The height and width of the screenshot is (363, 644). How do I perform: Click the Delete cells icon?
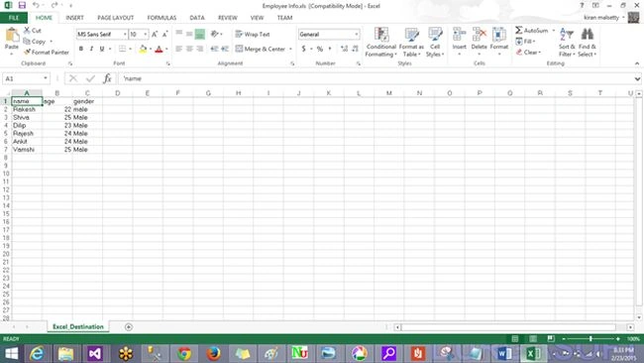pyautogui.click(x=479, y=34)
